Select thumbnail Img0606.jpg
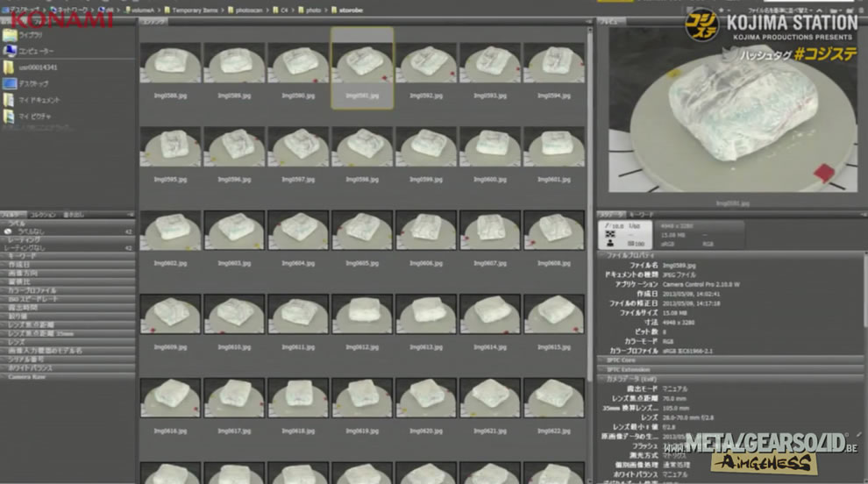This screenshot has height=484, width=868. tap(426, 231)
